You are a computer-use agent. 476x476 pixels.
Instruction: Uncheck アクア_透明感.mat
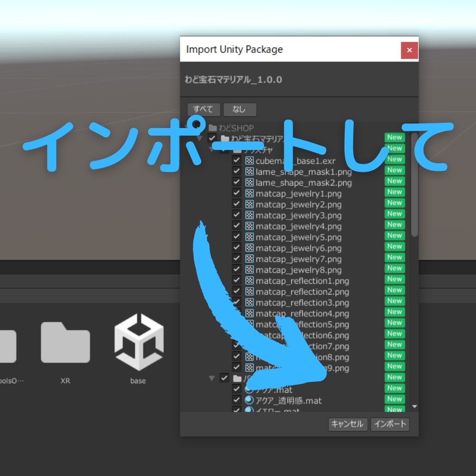(237, 400)
